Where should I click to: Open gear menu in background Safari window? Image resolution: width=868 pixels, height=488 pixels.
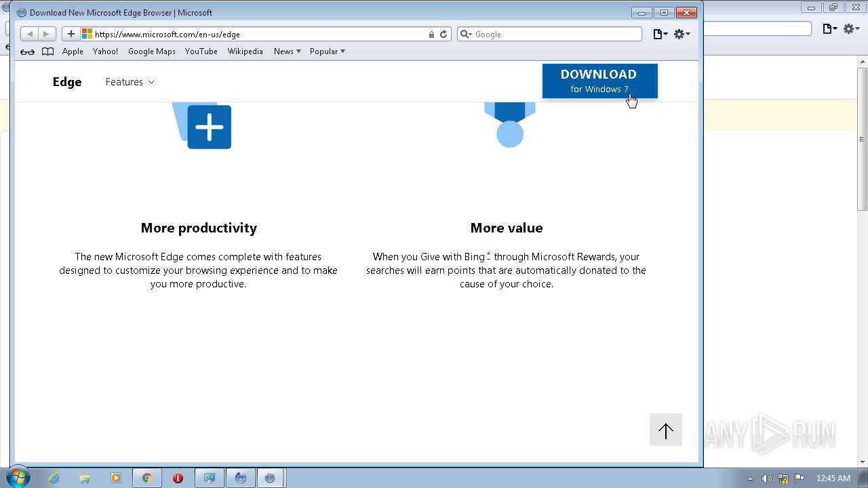(851, 28)
